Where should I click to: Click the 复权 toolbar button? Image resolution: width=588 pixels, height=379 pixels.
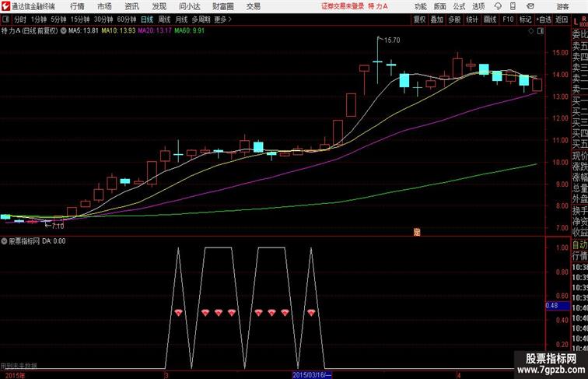pos(420,19)
